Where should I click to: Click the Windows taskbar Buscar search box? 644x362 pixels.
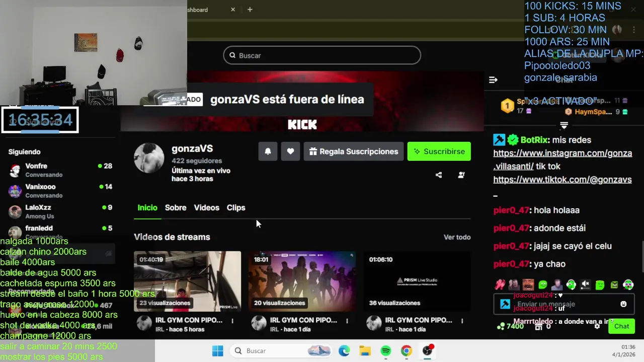282,351
